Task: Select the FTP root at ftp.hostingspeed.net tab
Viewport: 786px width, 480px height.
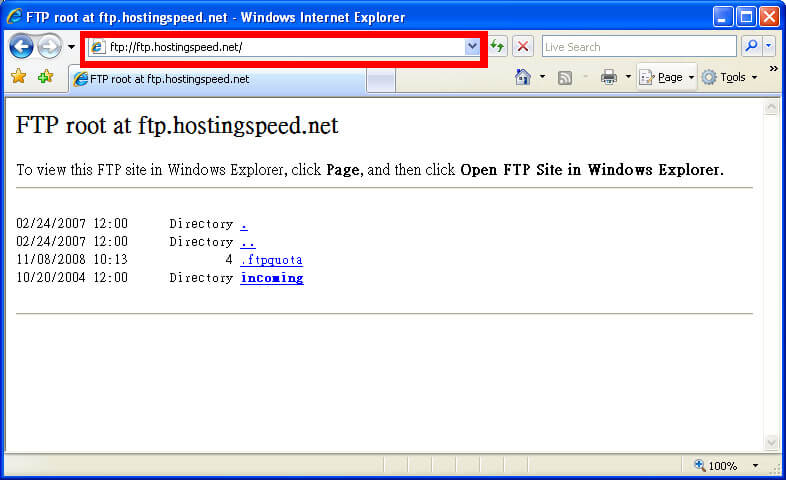Action: click(217, 79)
